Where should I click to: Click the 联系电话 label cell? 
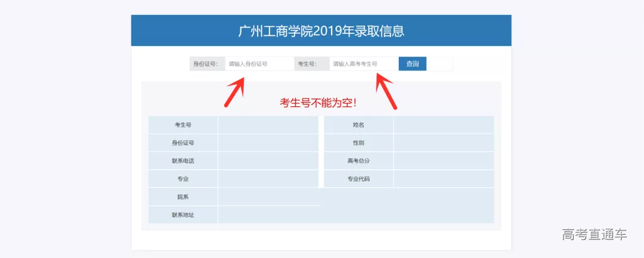click(x=183, y=161)
